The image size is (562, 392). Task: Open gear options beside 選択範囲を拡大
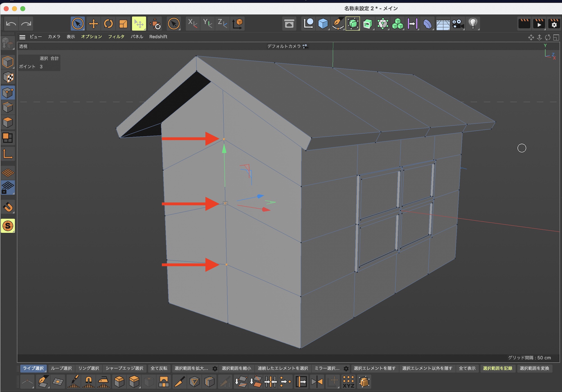(x=215, y=368)
